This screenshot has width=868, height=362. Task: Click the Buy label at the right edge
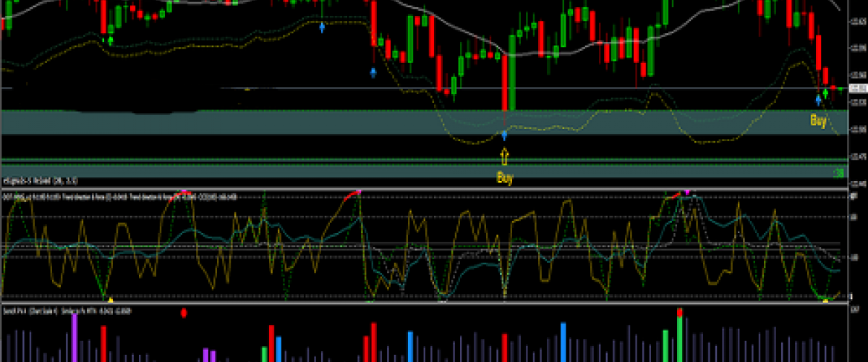tap(818, 122)
